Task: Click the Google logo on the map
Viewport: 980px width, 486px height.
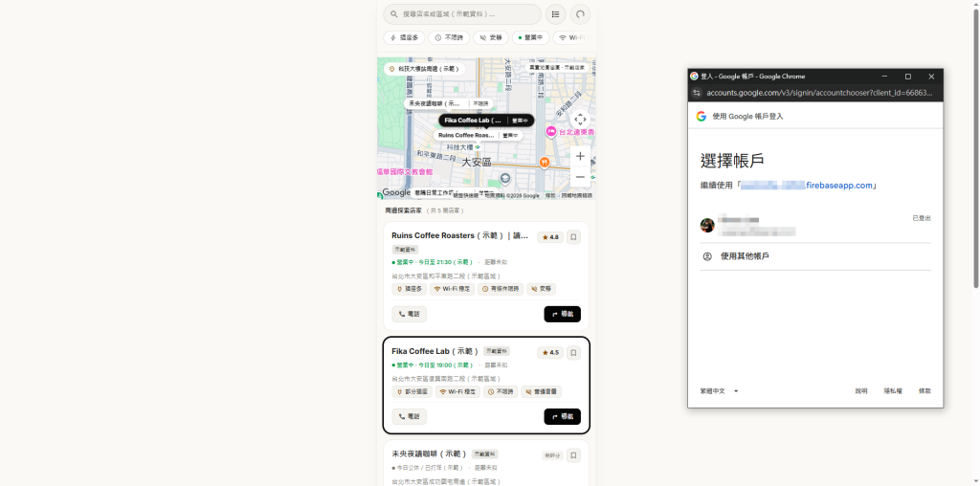Action: (x=396, y=192)
